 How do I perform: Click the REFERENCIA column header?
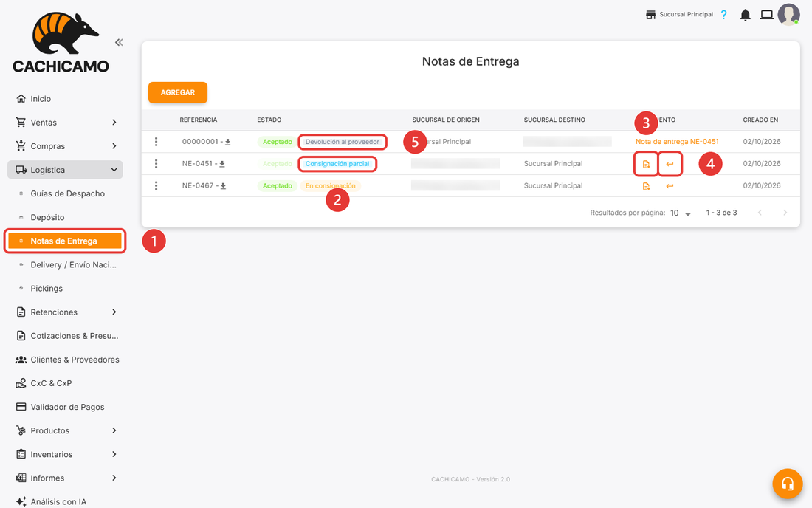click(199, 120)
